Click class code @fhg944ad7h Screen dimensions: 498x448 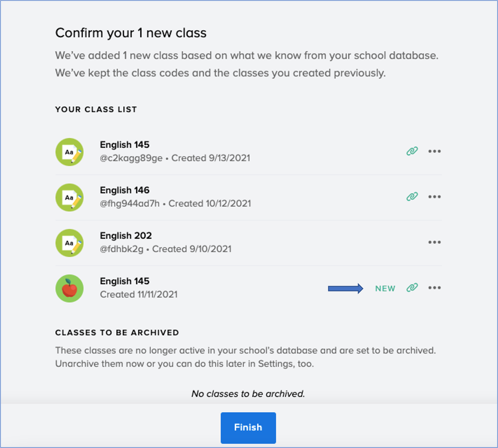[x=130, y=204]
